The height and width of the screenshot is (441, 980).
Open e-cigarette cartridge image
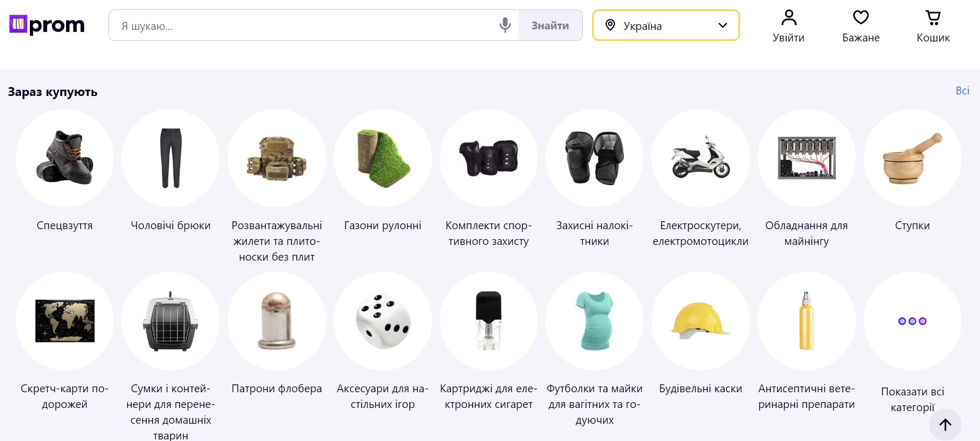point(488,321)
